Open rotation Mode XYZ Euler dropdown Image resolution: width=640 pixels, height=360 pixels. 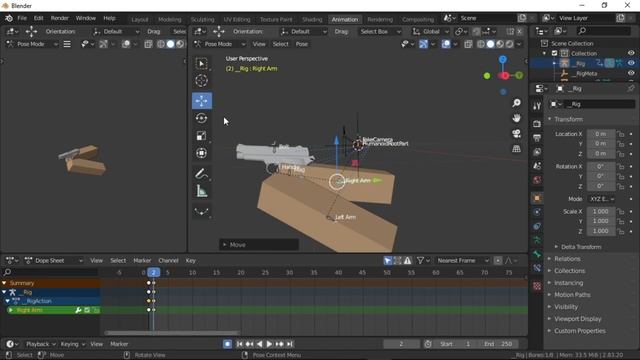pos(602,199)
